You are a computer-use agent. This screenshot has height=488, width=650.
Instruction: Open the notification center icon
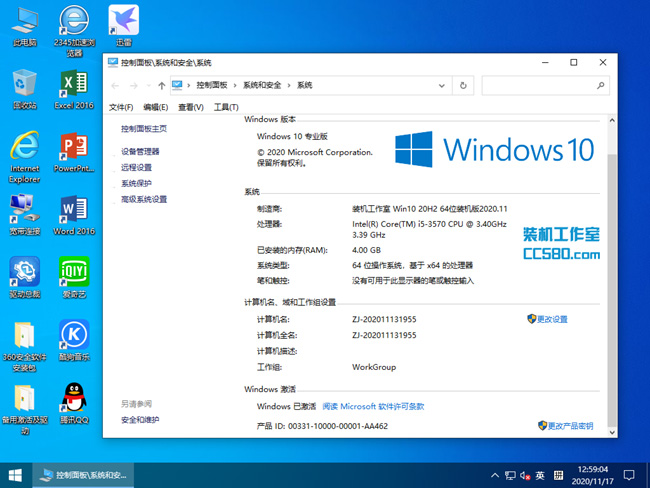(629, 475)
